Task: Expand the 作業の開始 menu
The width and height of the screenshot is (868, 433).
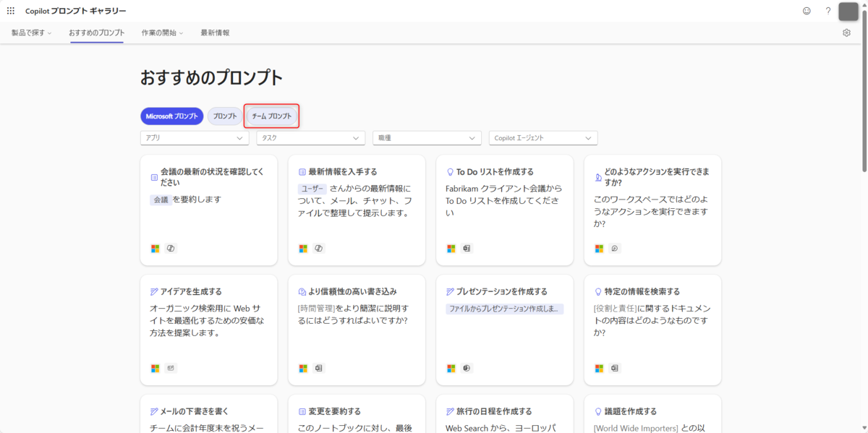Action: click(162, 33)
